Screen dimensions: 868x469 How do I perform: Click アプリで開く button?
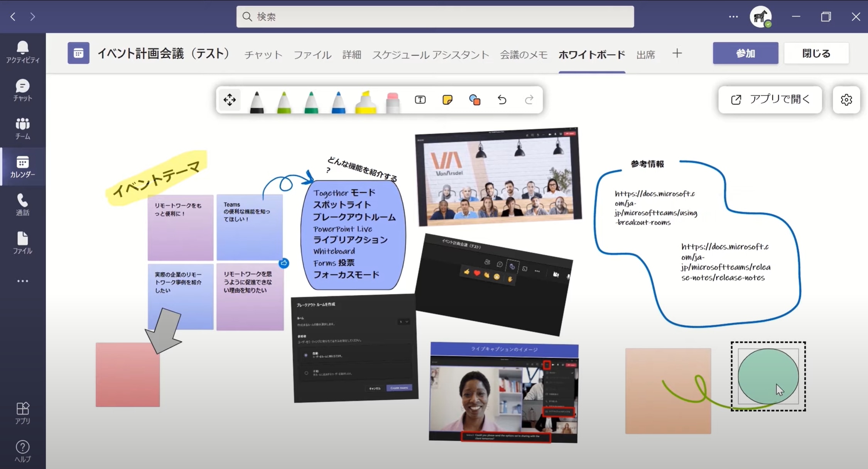coord(770,100)
